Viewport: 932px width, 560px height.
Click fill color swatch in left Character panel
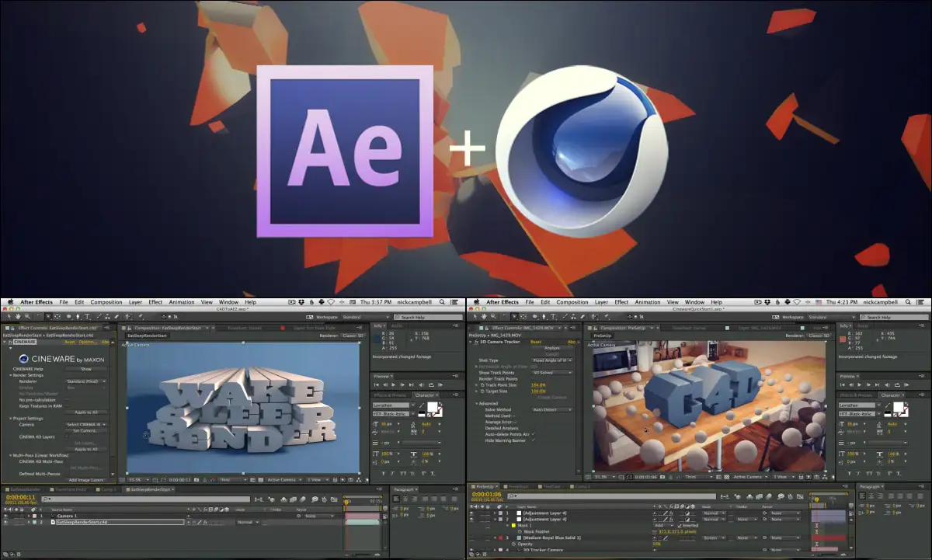[432, 408]
